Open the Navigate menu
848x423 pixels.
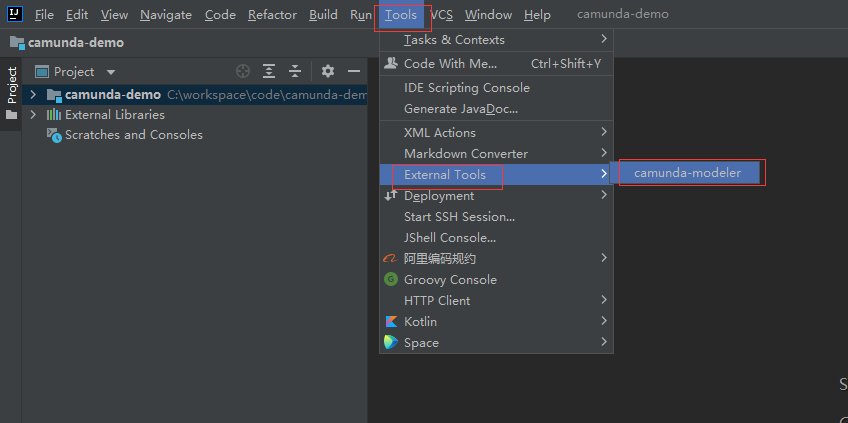coord(166,15)
